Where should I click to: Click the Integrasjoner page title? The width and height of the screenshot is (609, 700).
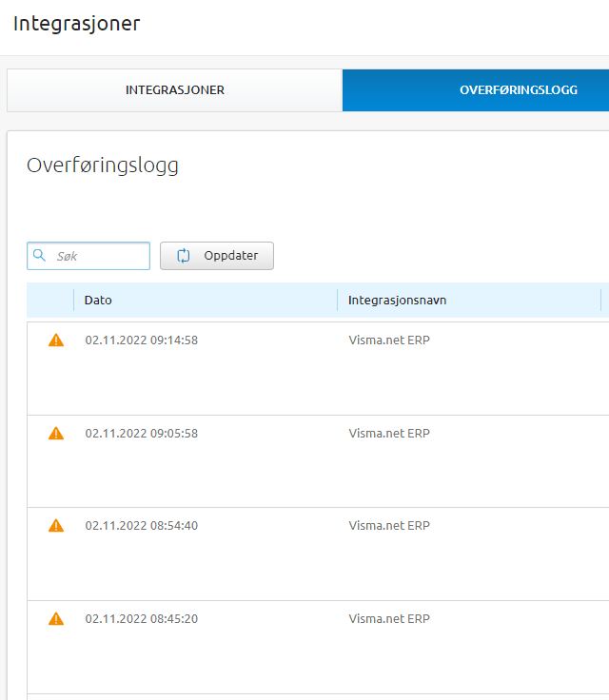pyautogui.click(x=77, y=24)
